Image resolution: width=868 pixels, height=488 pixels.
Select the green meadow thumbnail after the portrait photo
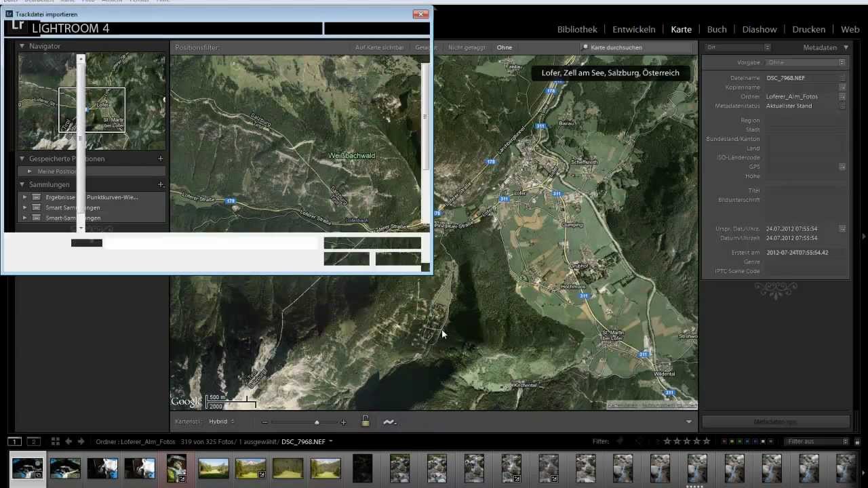tap(214, 468)
